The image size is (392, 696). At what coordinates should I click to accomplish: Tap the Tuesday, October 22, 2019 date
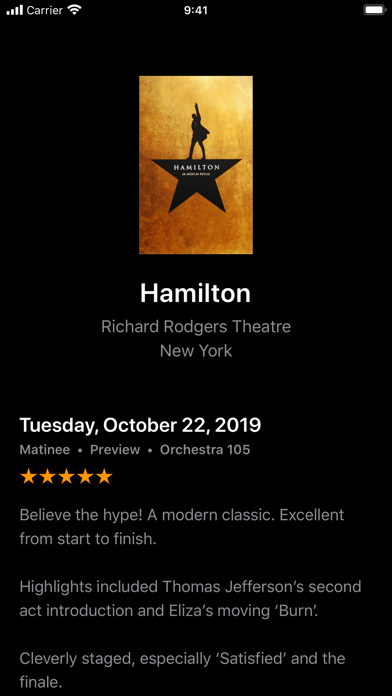click(140, 425)
